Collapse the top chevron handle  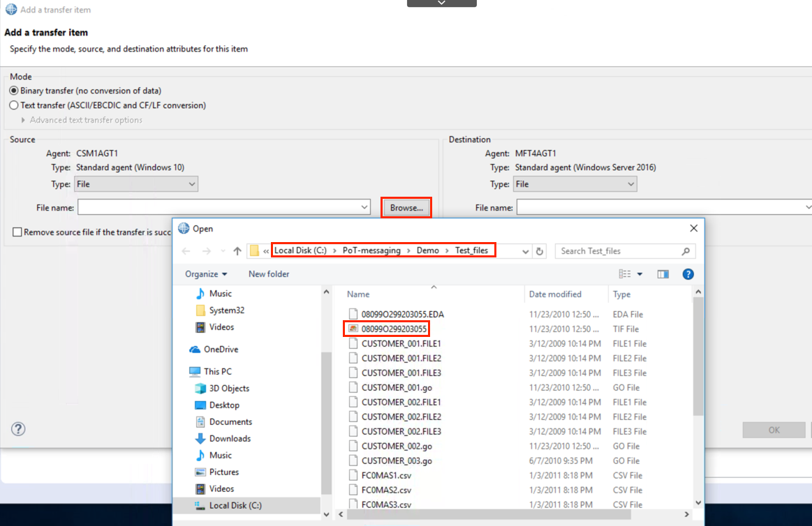[x=442, y=3]
